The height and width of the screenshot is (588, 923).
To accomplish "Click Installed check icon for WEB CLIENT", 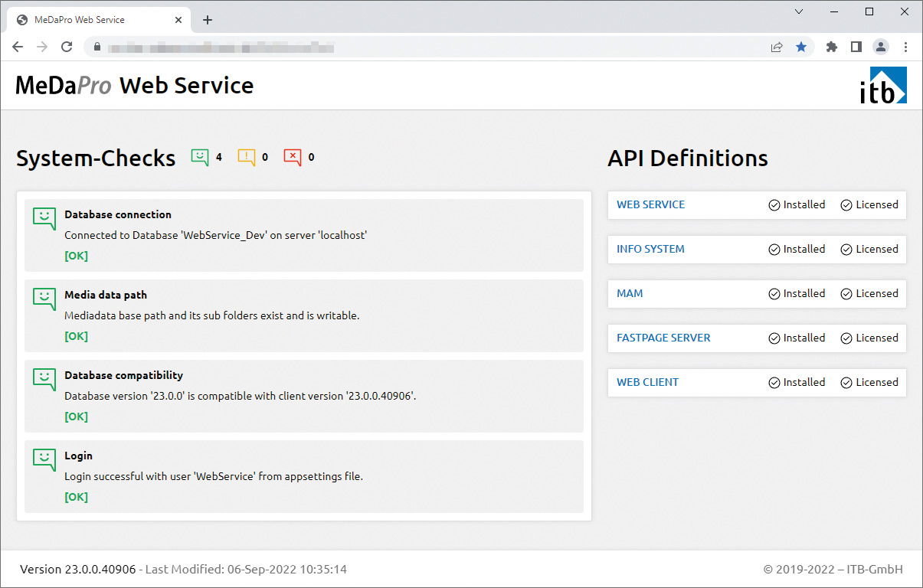I will coord(774,383).
